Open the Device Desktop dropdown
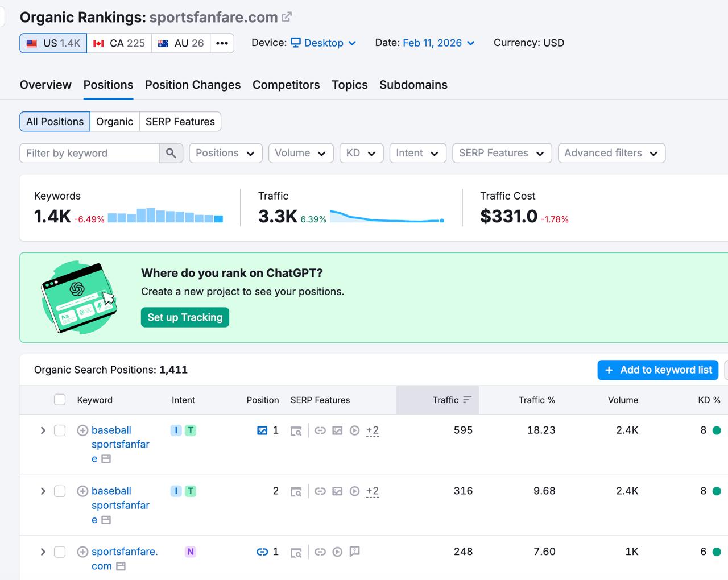Image resolution: width=728 pixels, height=580 pixels. coord(323,43)
